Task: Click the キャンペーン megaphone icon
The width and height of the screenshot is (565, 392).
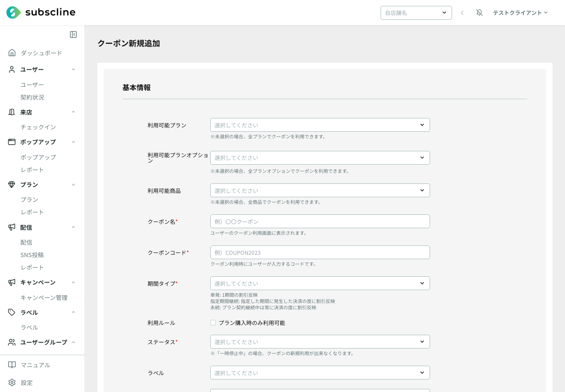Action: pyautogui.click(x=12, y=282)
